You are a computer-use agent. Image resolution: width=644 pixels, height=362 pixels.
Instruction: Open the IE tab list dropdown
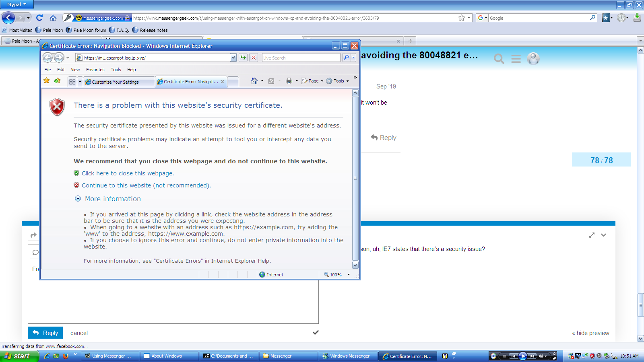[x=80, y=82]
